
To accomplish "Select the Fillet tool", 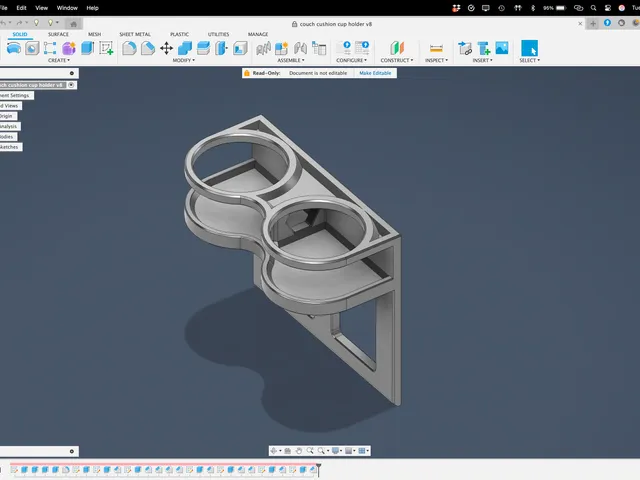I will pos(129,48).
